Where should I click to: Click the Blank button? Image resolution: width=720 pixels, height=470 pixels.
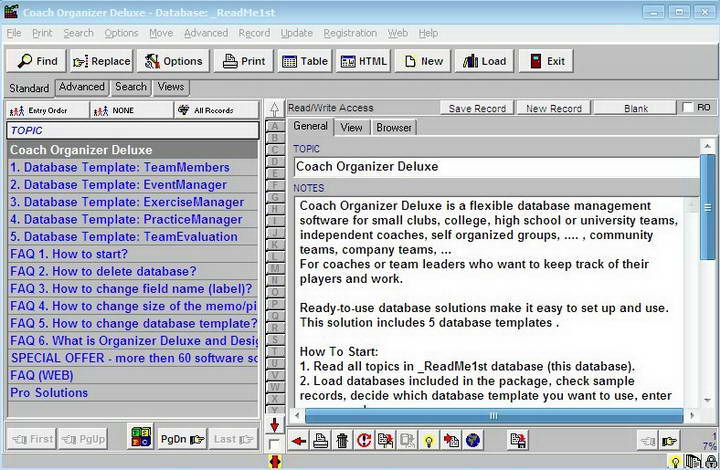[x=636, y=108]
